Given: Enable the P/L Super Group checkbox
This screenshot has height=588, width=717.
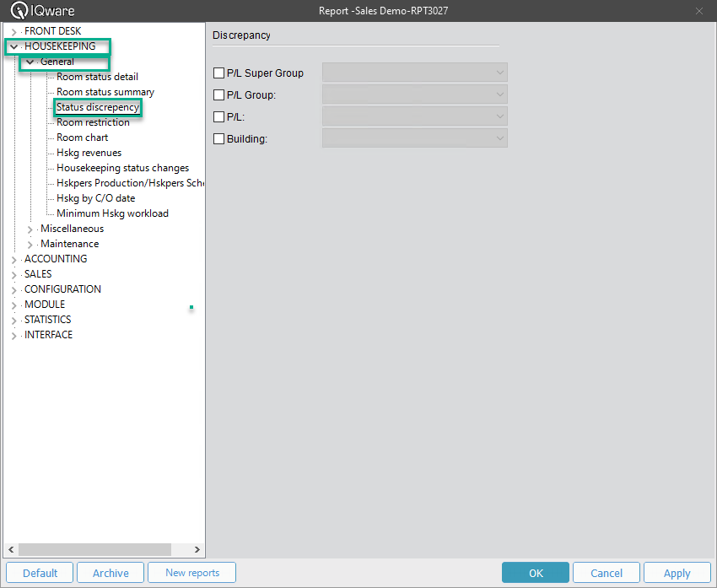Looking at the screenshot, I should 219,73.
